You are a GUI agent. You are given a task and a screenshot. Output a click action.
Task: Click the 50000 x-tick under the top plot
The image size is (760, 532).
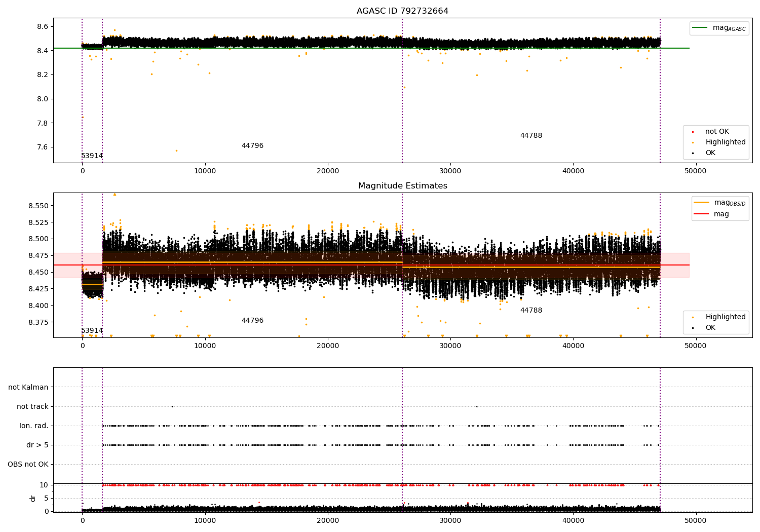pyautogui.click(x=696, y=171)
